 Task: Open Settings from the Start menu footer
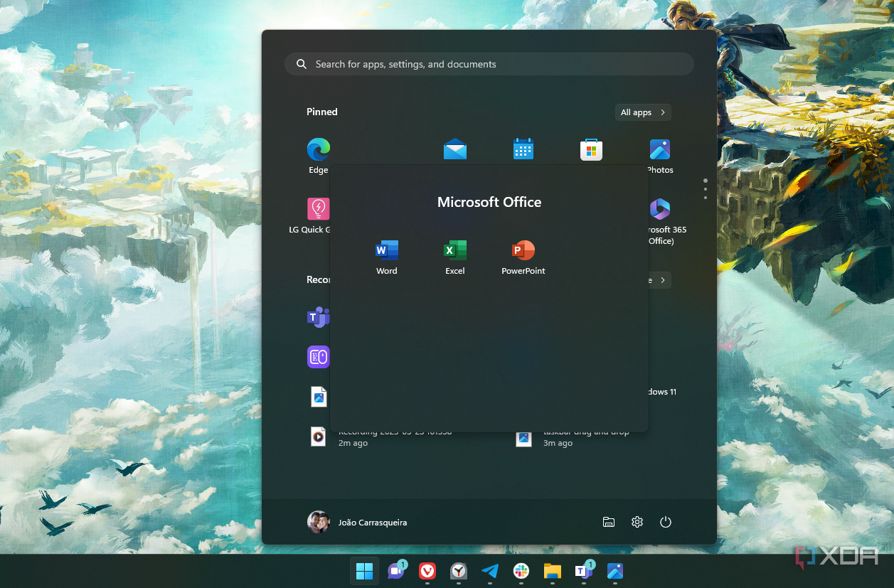[637, 522]
